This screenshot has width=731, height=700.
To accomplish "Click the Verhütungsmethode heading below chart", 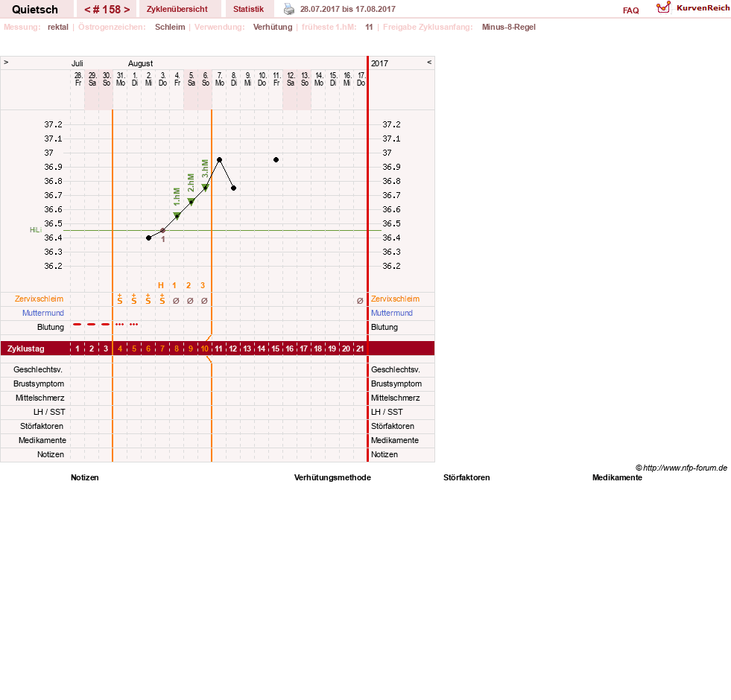I will (x=332, y=477).
